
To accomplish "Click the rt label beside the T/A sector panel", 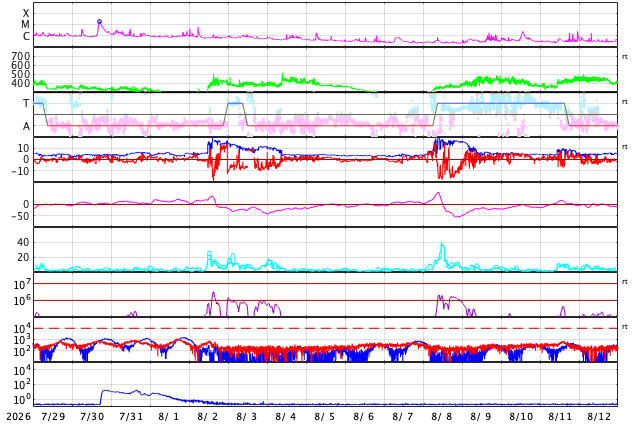I will tap(624, 102).
